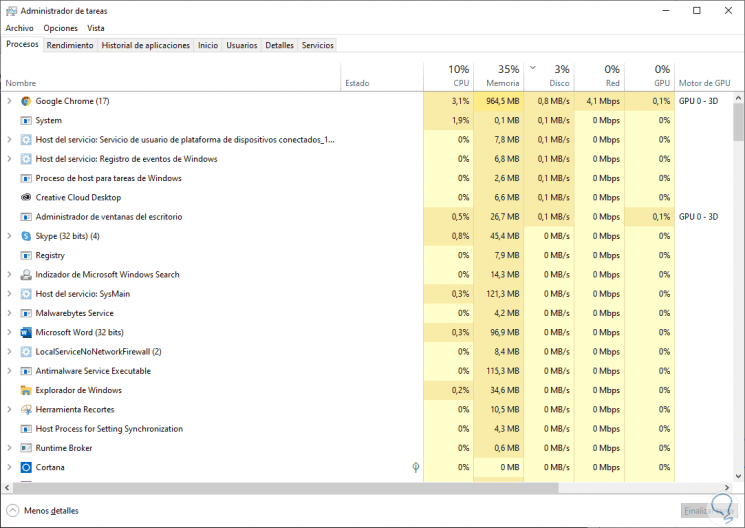Expand the Herramienta Recortes row
The width and height of the screenshot is (745, 528).
tap(9, 410)
